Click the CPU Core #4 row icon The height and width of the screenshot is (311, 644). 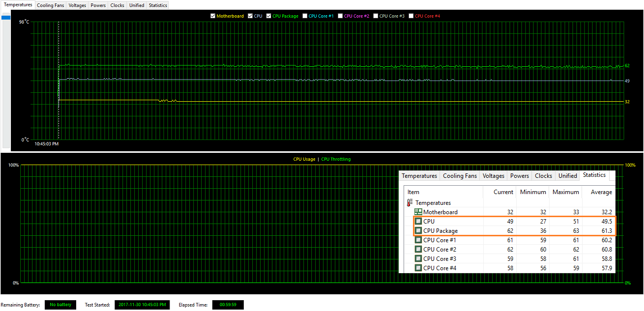point(418,268)
